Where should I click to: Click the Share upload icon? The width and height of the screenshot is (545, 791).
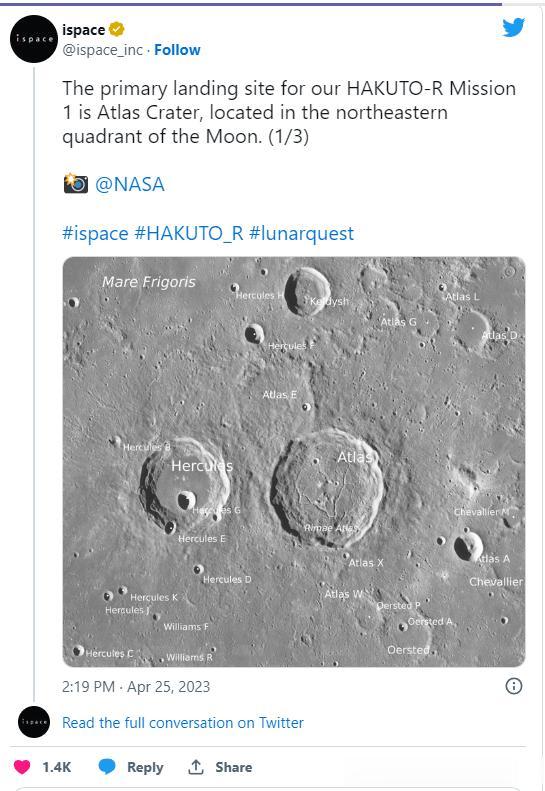195,767
